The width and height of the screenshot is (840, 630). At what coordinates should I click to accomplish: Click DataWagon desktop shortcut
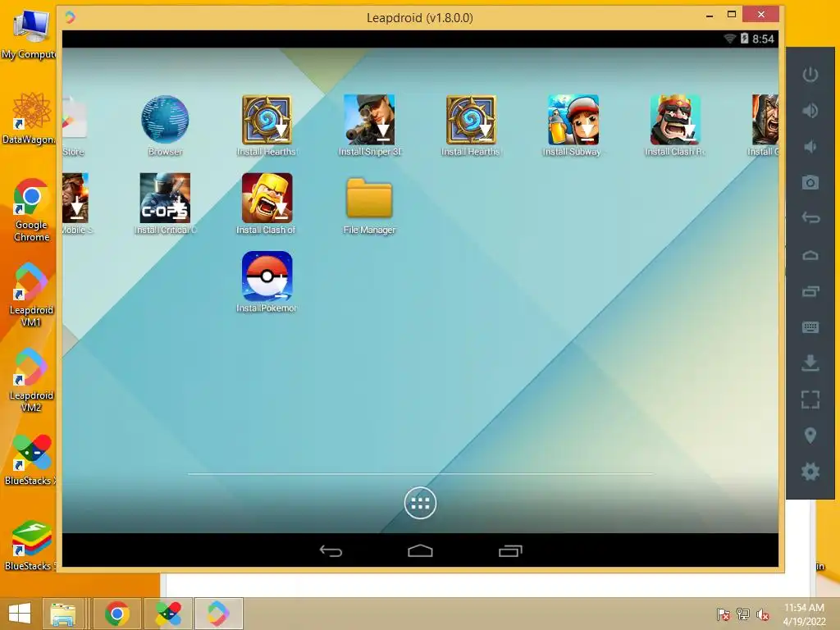point(30,118)
